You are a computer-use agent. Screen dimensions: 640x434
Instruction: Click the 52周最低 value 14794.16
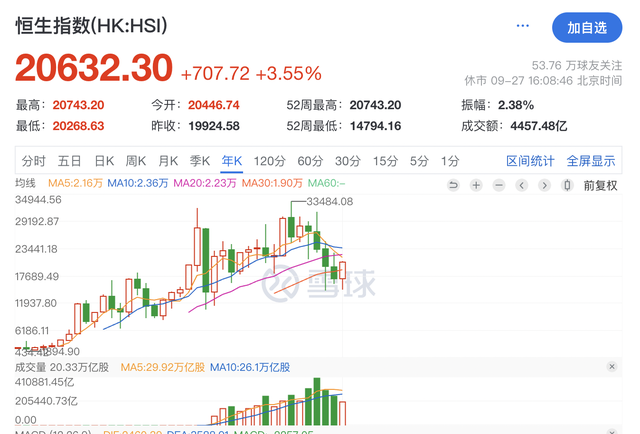(376, 126)
